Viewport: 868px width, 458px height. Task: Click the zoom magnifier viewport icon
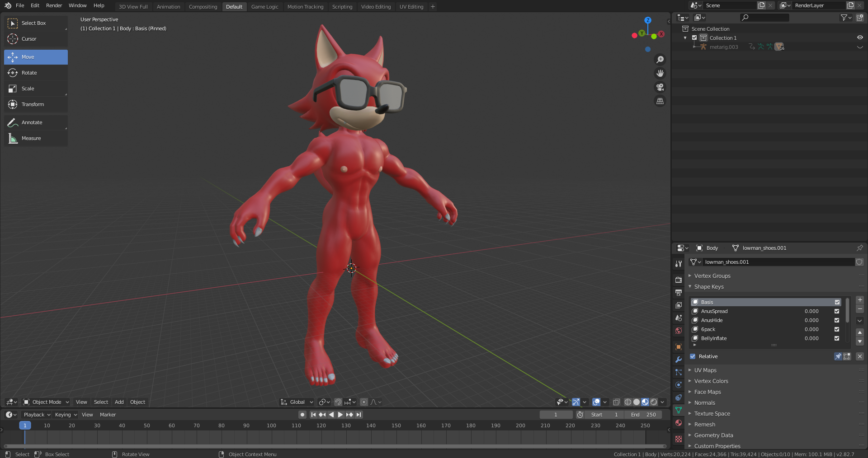(660, 60)
